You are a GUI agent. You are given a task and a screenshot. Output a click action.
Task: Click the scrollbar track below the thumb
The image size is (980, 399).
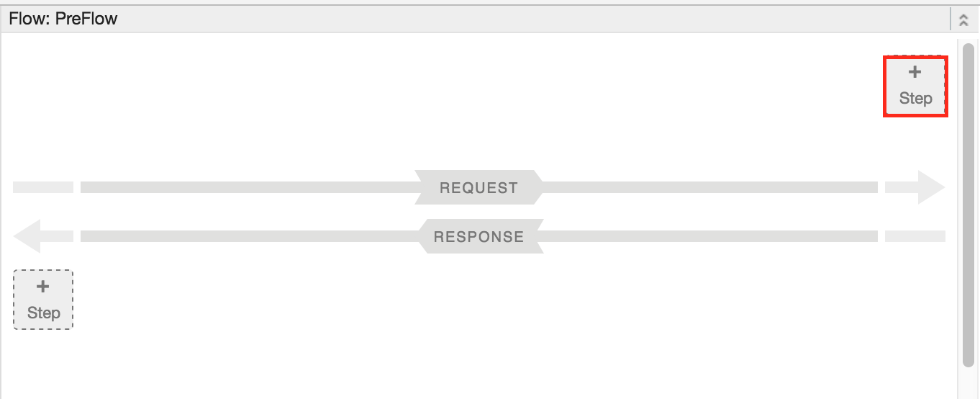click(968, 382)
